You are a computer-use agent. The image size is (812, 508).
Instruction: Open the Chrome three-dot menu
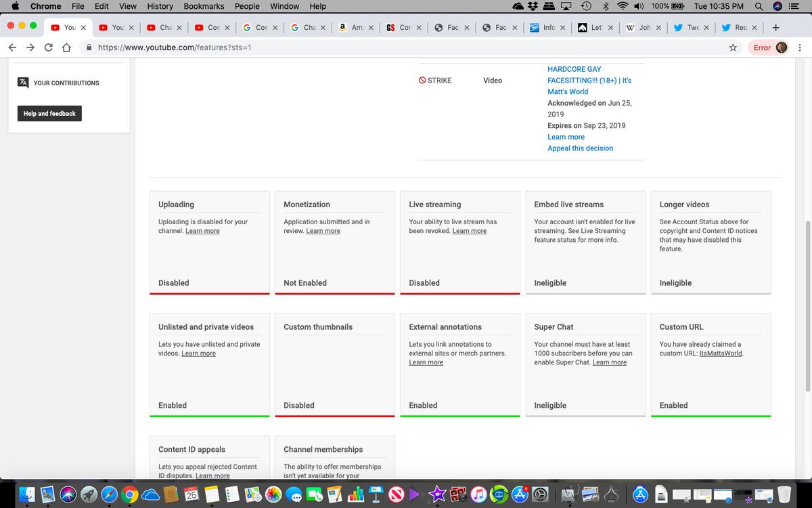point(801,48)
